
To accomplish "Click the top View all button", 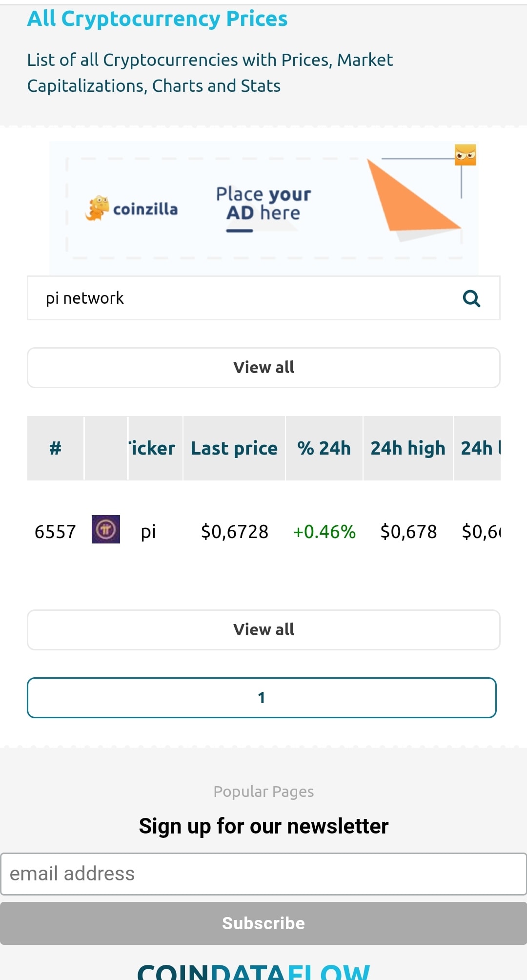I will (263, 368).
